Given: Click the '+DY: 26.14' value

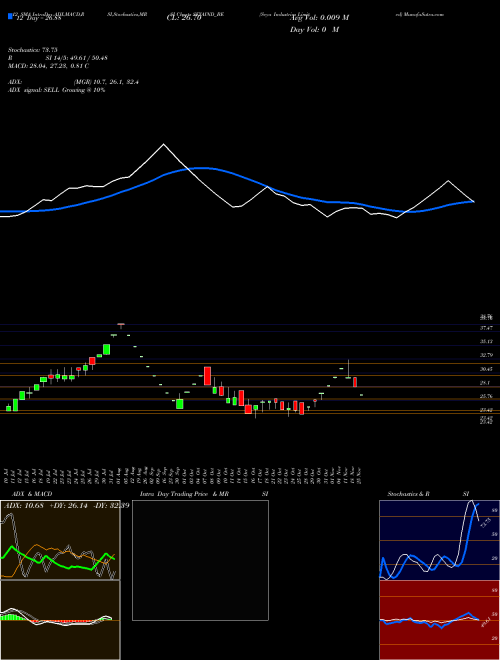Looking at the screenshot, I should 68,506.
